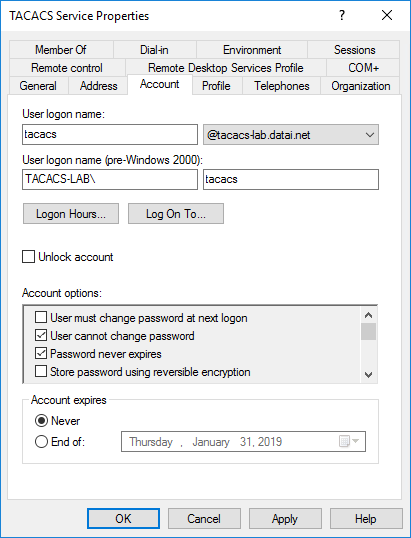Toggle Store password using reversible encryption
This screenshot has width=411, height=538.
41,371
